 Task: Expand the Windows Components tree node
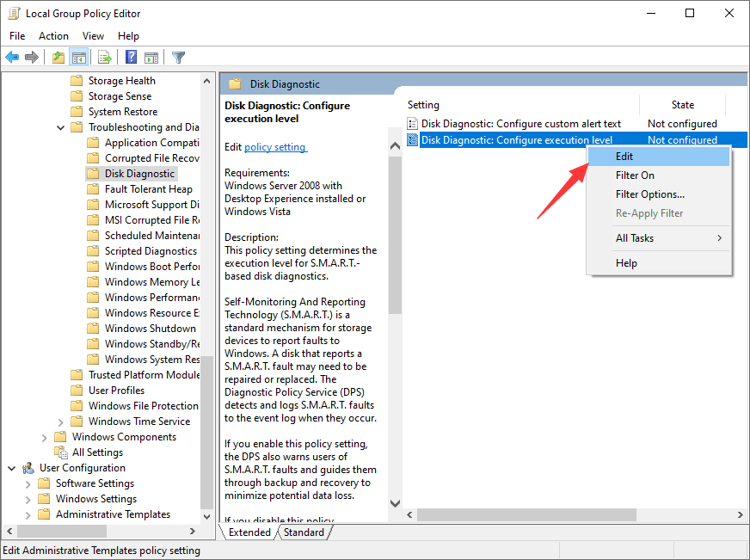pyautogui.click(x=44, y=437)
